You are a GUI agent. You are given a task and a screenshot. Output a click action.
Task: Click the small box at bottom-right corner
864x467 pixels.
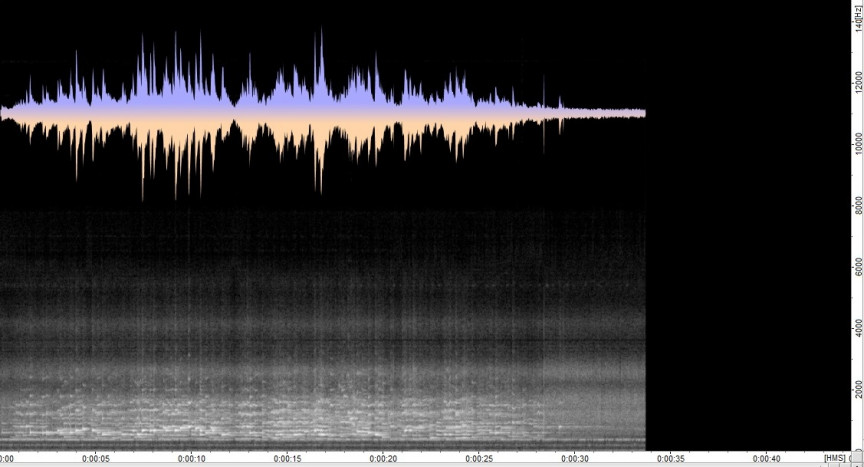coord(856,458)
